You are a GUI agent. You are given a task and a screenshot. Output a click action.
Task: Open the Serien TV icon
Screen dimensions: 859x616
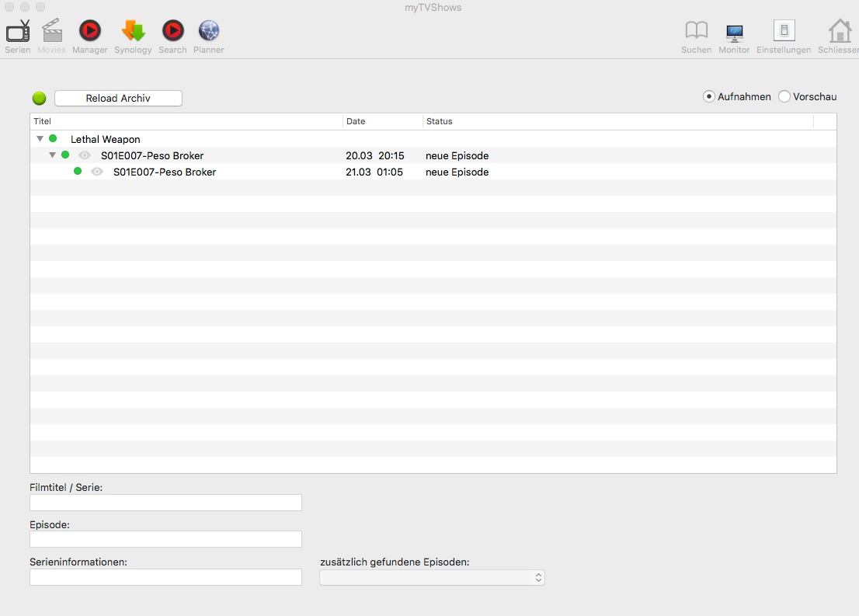(17, 32)
